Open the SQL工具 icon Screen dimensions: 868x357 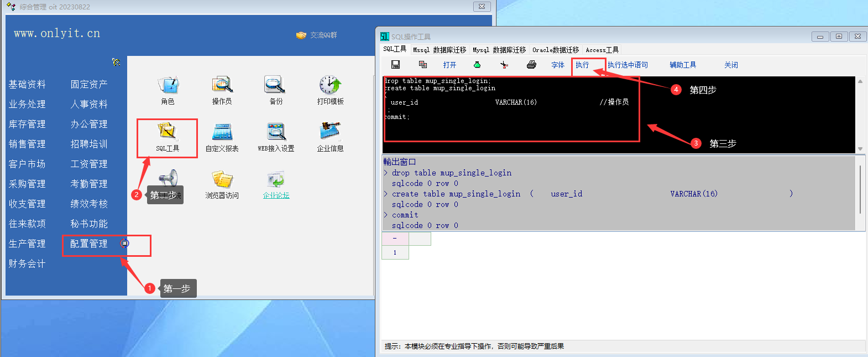167,133
